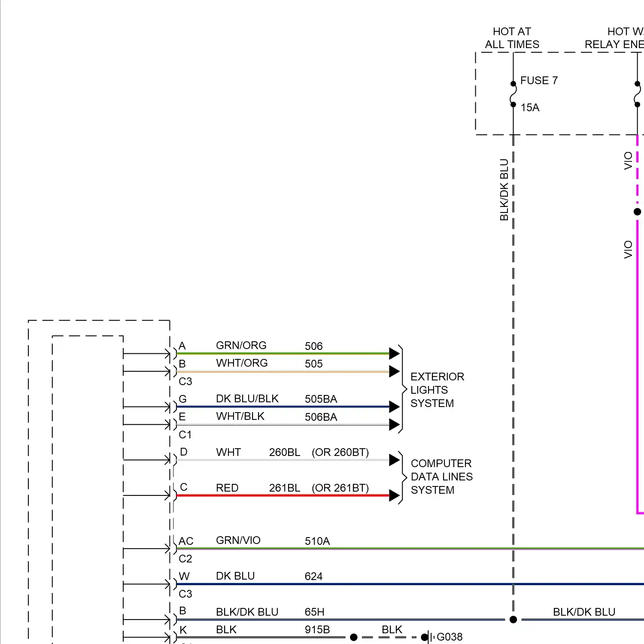The image size is (644, 644).
Task: Click the arrowhead ending the 506 wire
Action: tap(394, 354)
